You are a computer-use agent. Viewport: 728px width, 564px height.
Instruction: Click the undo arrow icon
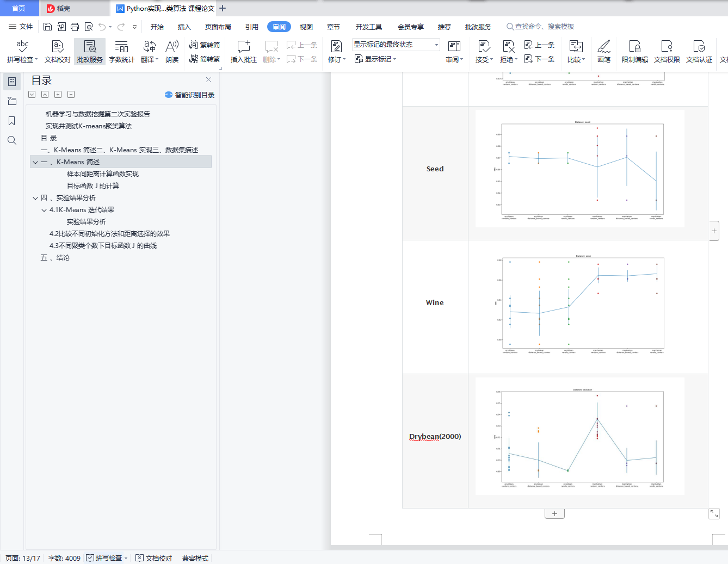pyautogui.click(x=102, y=27)
